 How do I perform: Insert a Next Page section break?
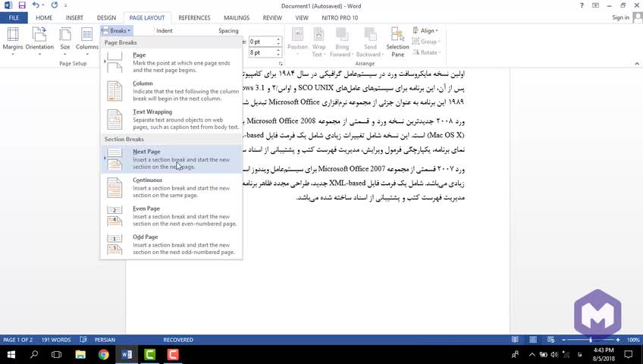[x=171, y=158]
